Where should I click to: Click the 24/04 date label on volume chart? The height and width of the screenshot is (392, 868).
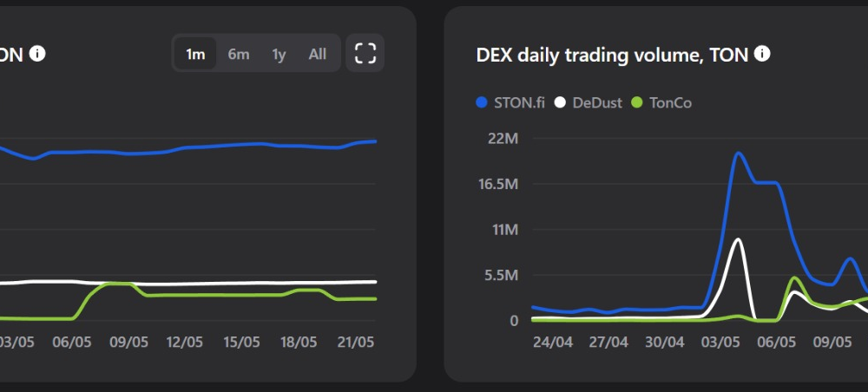click(x=552, y=343)
